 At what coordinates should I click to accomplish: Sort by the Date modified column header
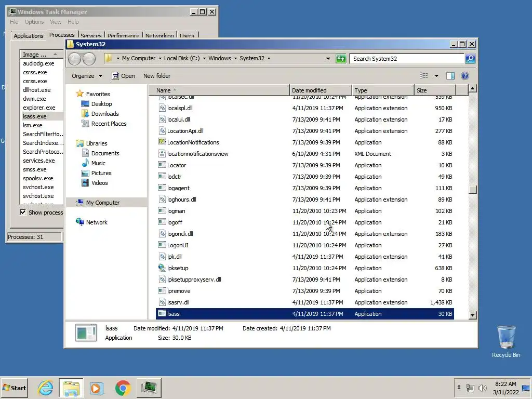point(321,90)
